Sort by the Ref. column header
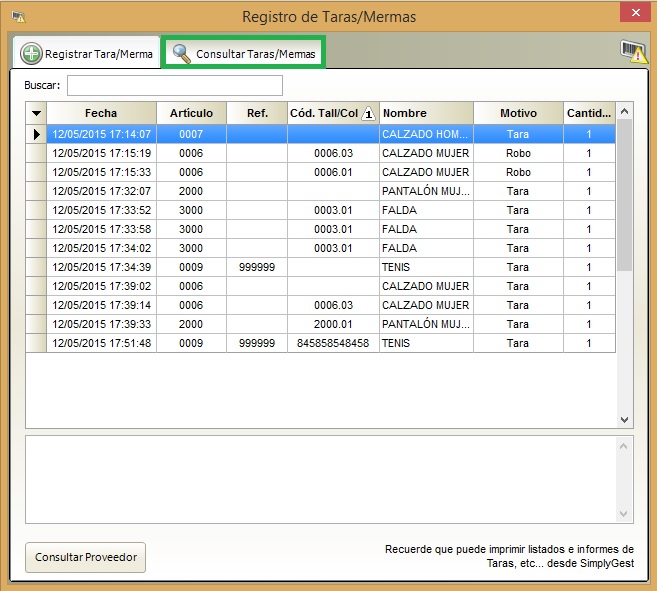The image size is (657, 591). 257,113
